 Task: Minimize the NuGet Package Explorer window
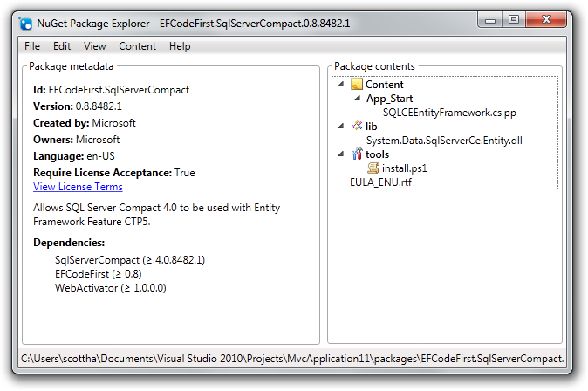coord(490,20)
